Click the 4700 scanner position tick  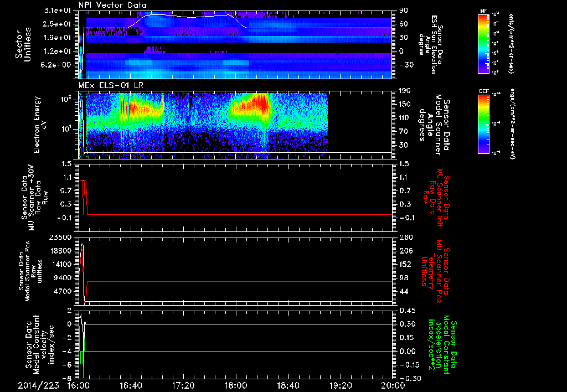tap(62, 291)
